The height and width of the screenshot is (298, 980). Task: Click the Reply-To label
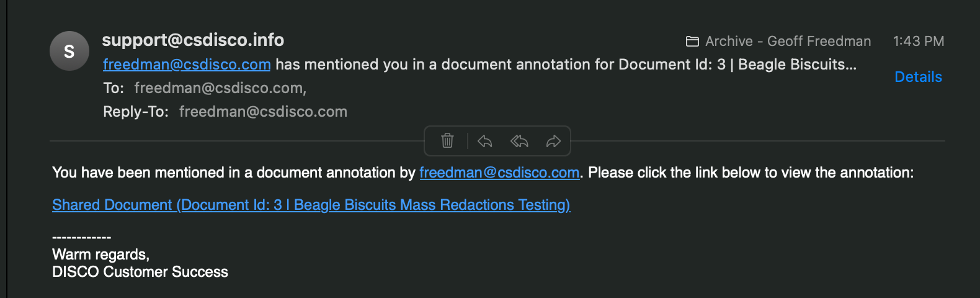136,112
